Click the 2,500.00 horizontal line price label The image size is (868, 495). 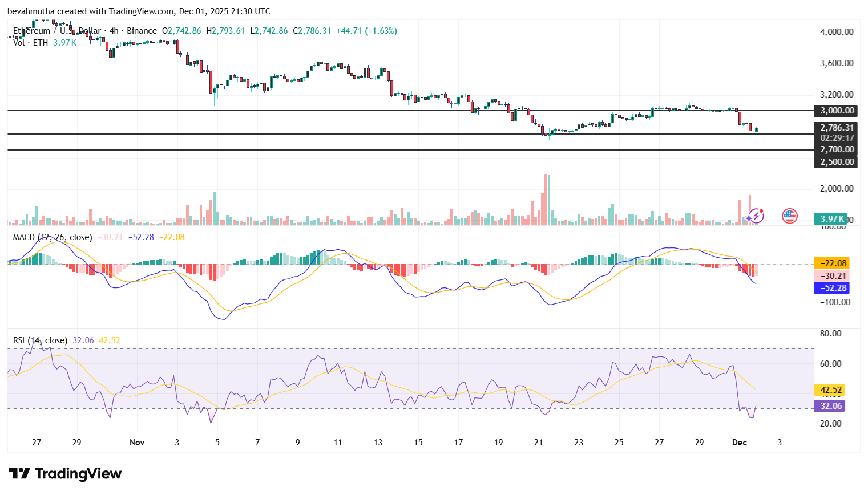837,162
